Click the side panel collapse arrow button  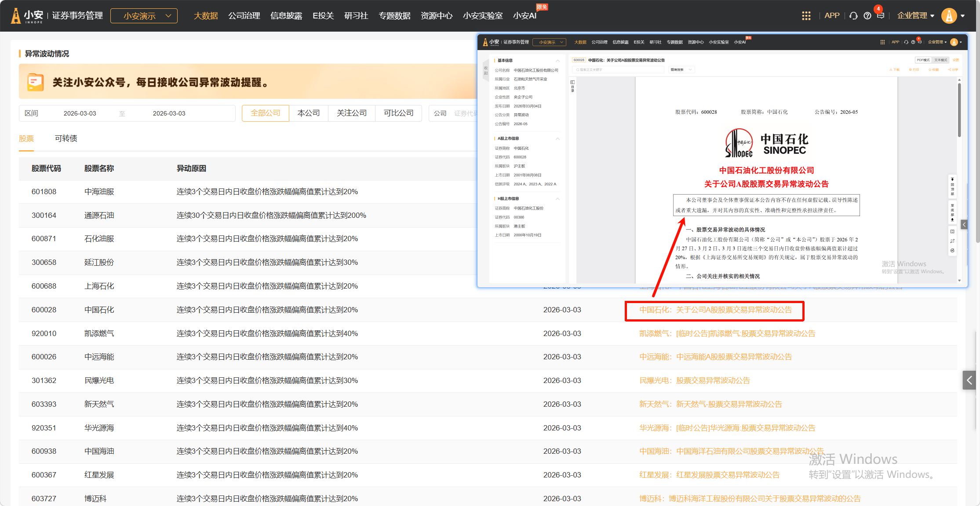tap(969, 380)
